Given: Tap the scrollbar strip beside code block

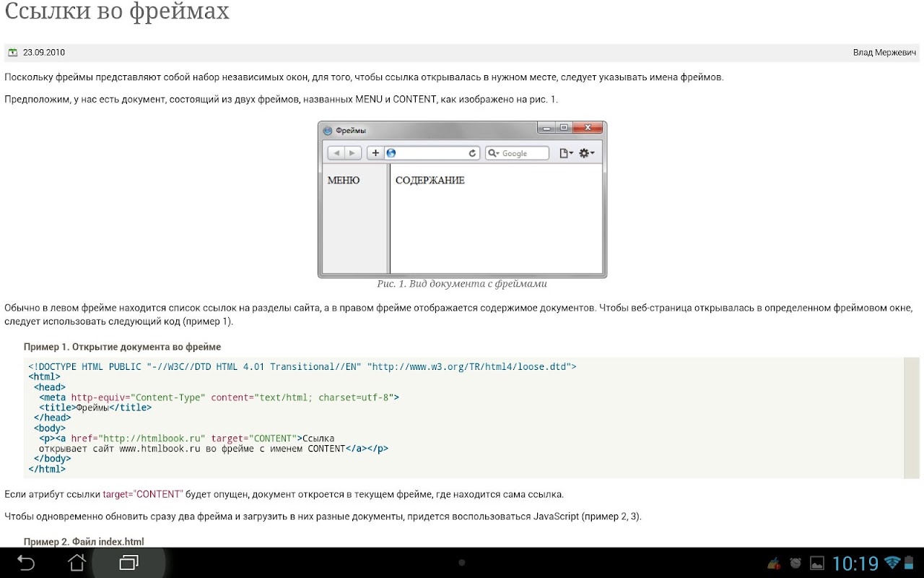Looking at the screenshot, I should pyautogui.click(x=912, y=418).
